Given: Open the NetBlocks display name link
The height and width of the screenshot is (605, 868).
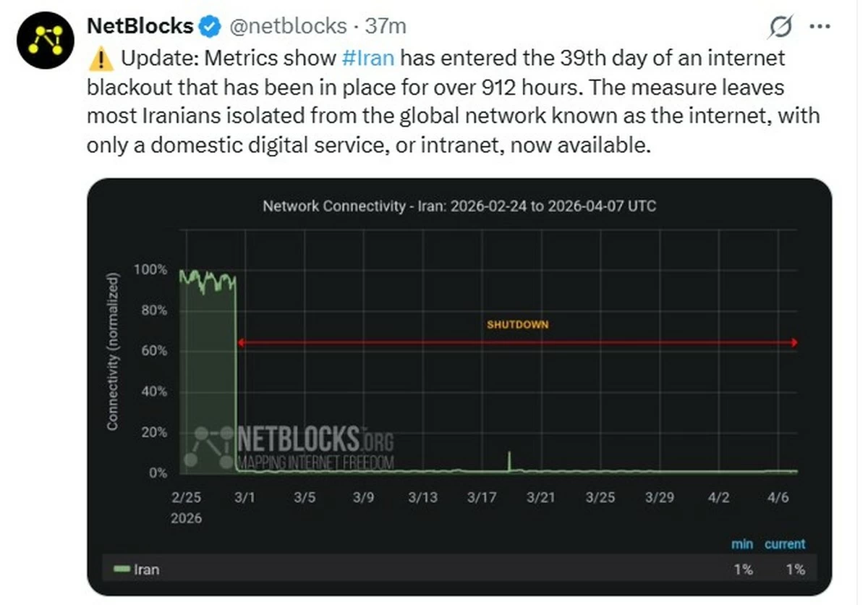Looking at the screenshot, I should point(140,27).
